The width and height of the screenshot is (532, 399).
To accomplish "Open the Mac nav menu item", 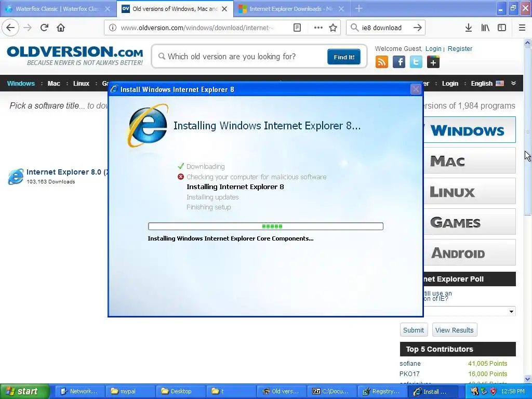I will point(54,84).
